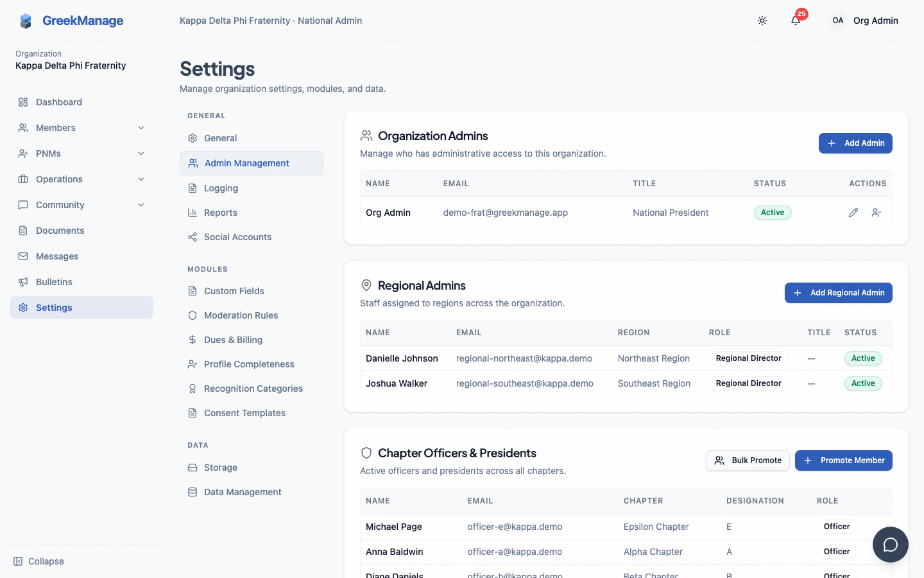Open Consent Templates settings
The image size is (924, 578).
[252, 413]
